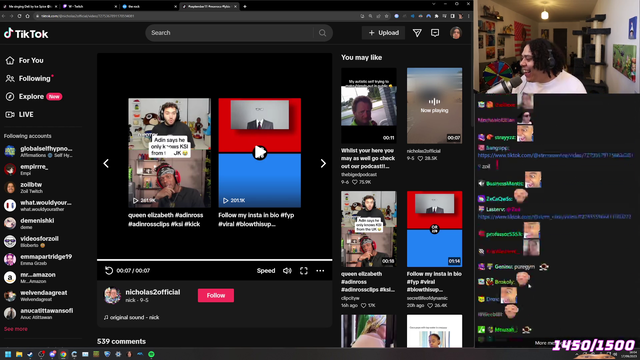Open Spotify from the taskbar
This screenshot has height=360, width=640.
(x=151, y=354)
